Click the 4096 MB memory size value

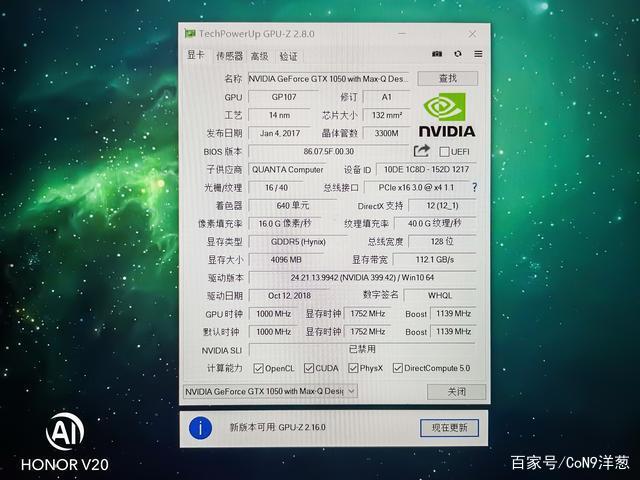coord(286,260)
